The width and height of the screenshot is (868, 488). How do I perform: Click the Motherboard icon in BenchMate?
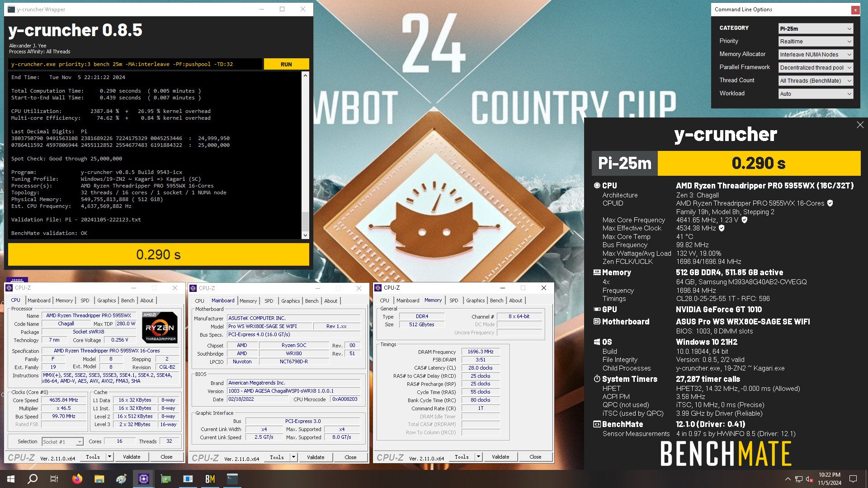point(597,321)
